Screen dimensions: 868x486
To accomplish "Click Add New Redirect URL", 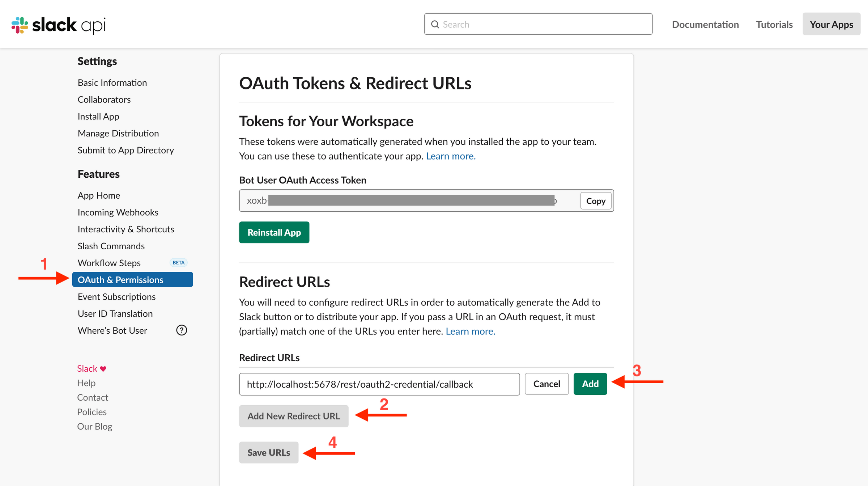I will pos(293,416).
